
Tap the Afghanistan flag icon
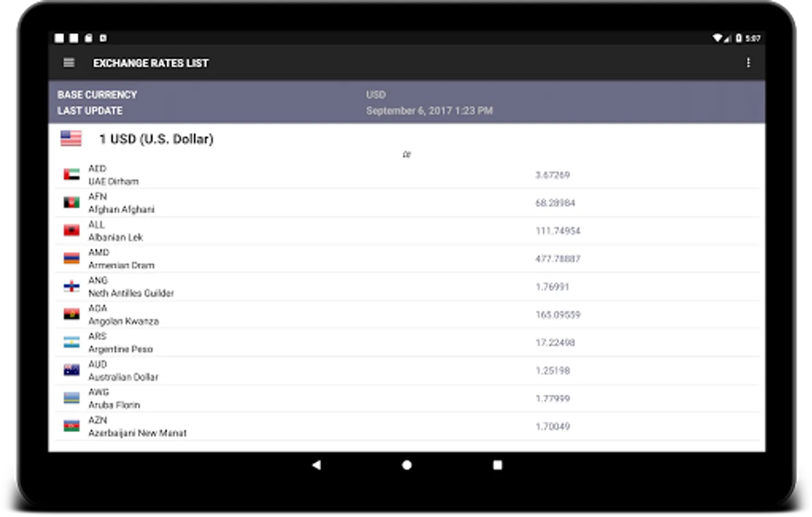tap(71, 203)
